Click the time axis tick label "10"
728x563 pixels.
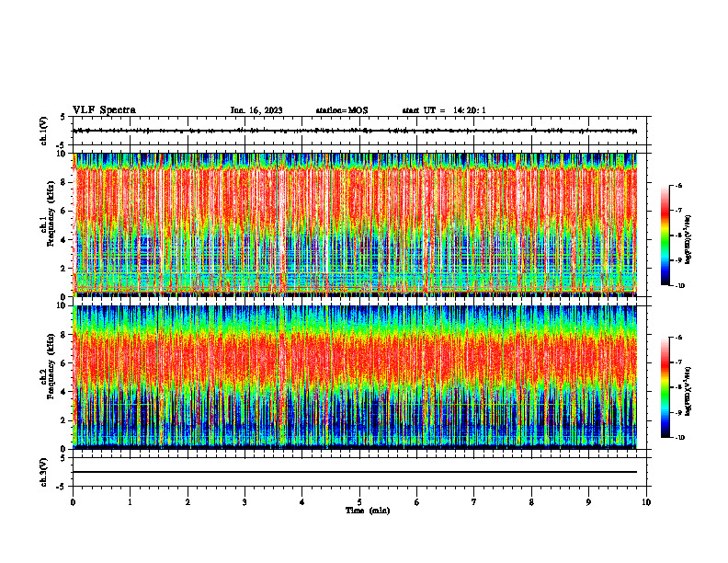point(646,502)
